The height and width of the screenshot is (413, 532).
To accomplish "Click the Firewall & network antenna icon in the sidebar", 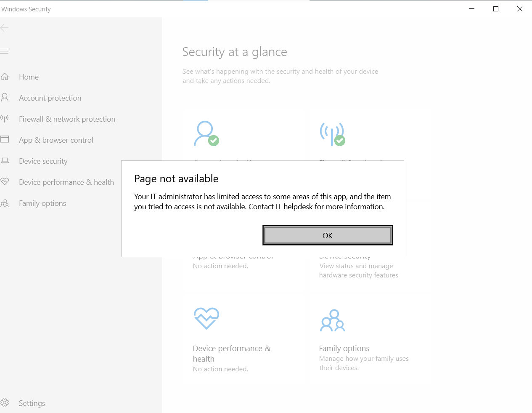I will click(x=5, y=119).
